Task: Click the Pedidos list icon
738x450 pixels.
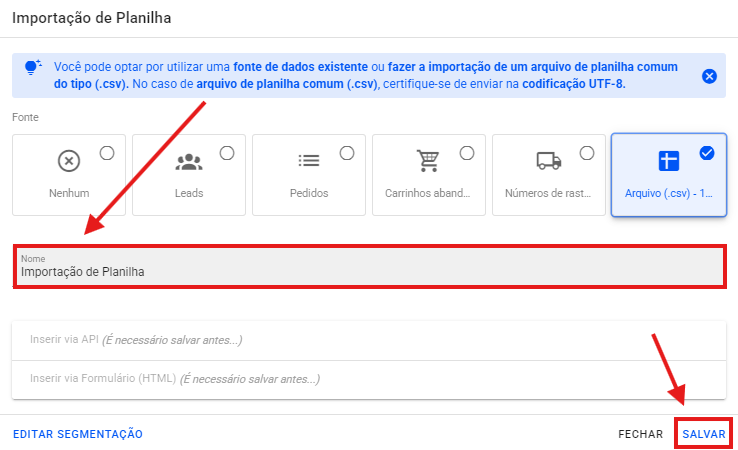Action: pos(308,161)
